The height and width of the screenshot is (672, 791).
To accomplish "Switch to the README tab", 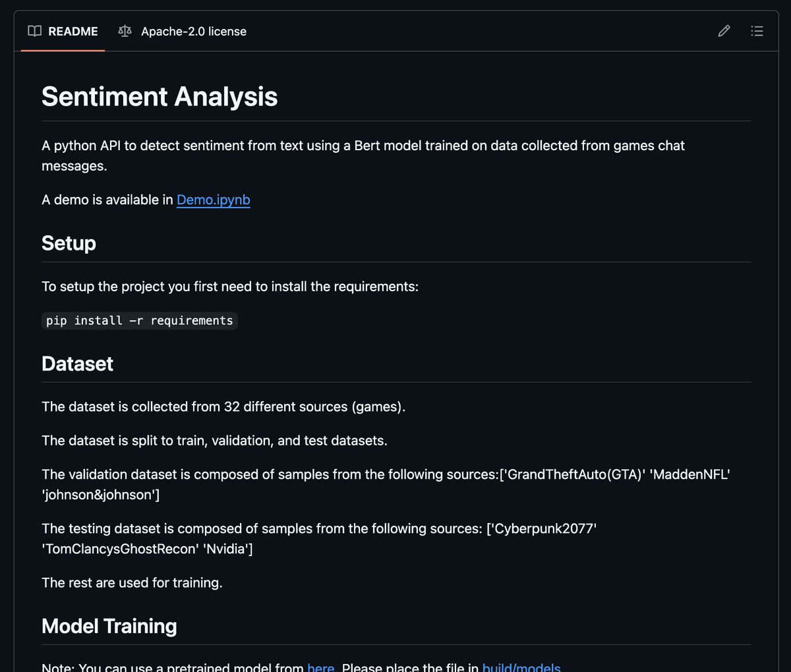I will point(63,31).
